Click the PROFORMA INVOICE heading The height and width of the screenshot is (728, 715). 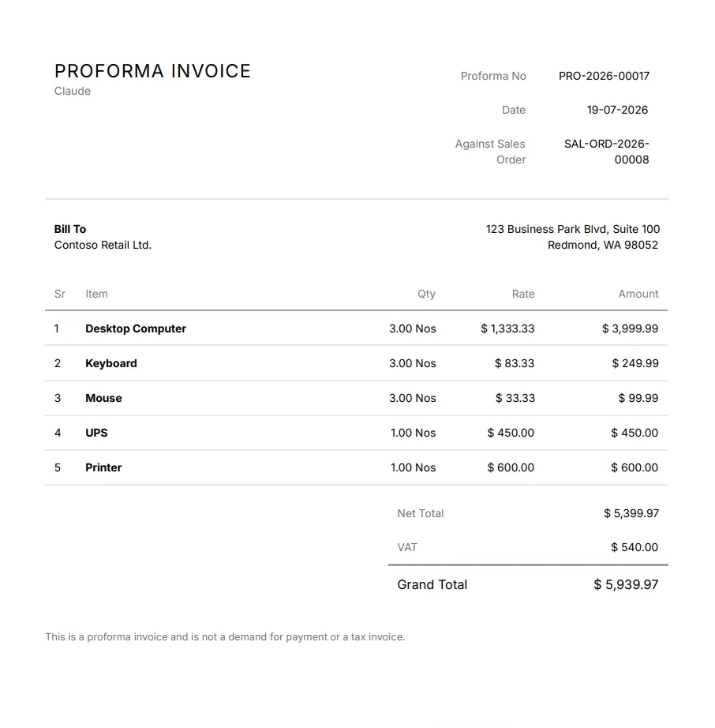[152, 71]
